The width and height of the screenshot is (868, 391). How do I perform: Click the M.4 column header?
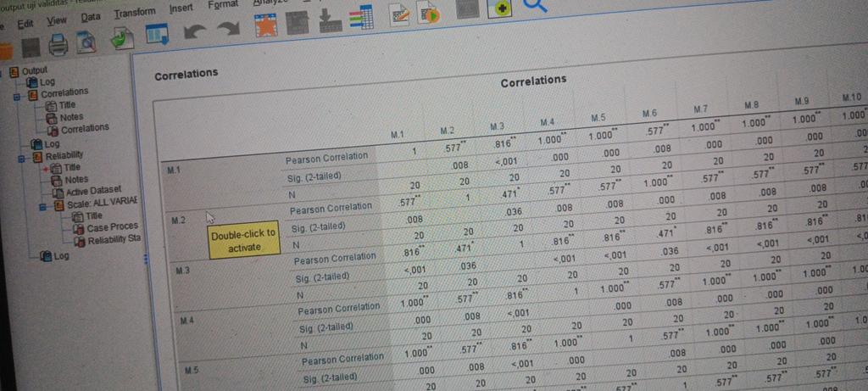tap(547, 122)
